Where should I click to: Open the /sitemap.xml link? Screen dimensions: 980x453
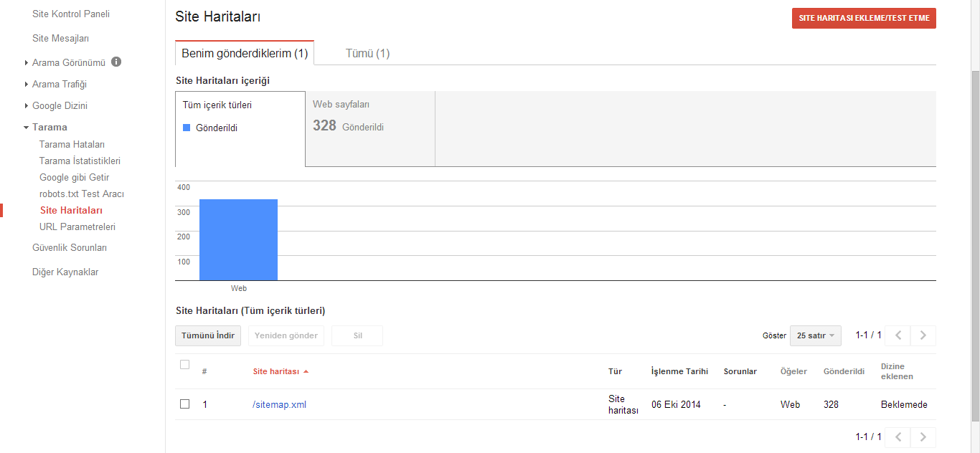tap(279, 404)
